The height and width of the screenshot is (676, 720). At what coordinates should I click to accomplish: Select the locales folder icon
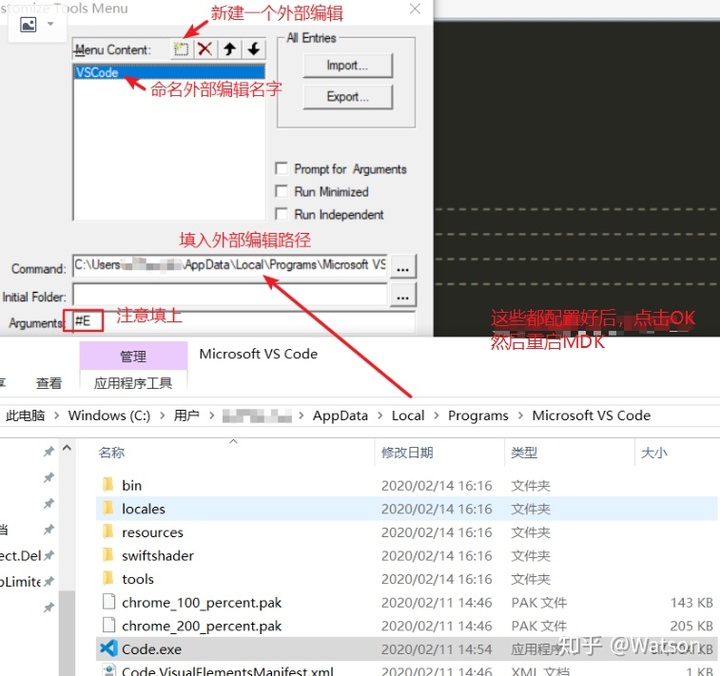coord(108,507)
